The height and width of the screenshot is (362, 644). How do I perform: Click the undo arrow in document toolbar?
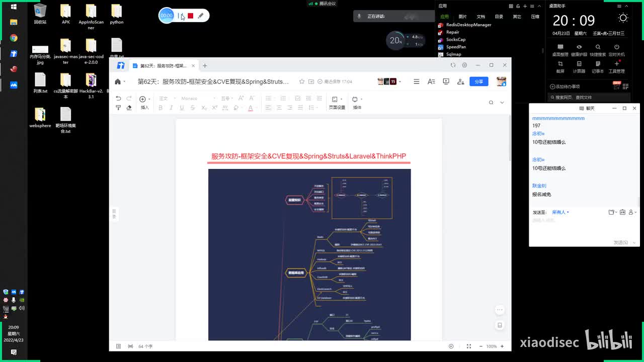(x=118, y=99)
